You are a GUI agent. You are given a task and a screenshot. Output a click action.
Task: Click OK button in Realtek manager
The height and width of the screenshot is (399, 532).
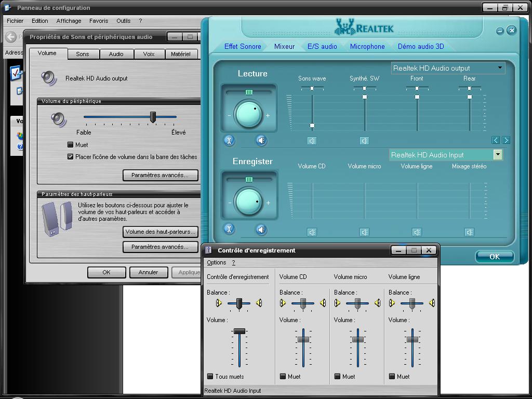point(495,257)
